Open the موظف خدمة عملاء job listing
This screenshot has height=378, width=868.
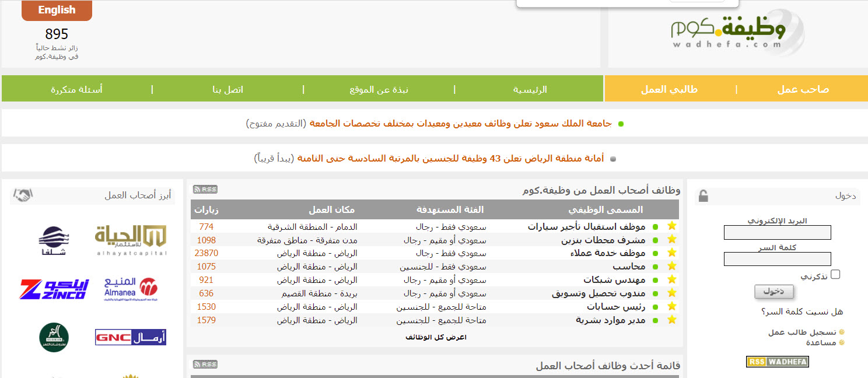(608, 253)
